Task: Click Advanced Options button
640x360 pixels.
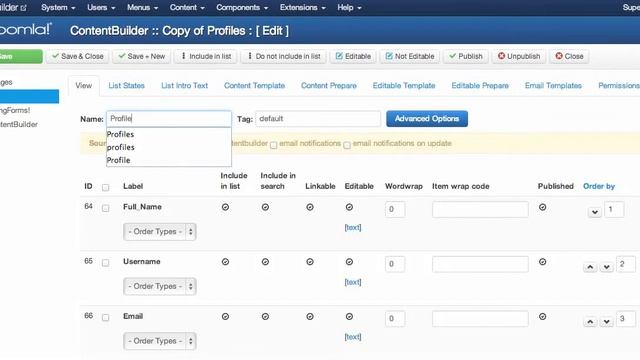Action: 427,119
